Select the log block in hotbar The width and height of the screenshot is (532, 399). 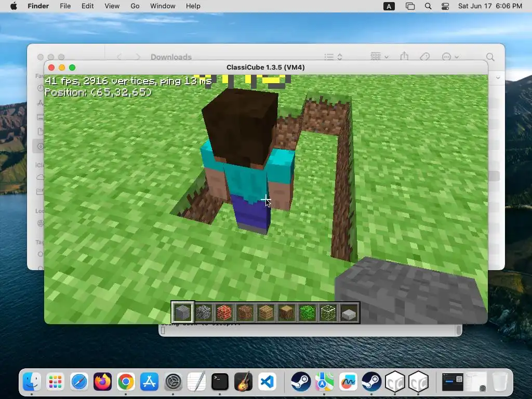[x=287, y=312]
